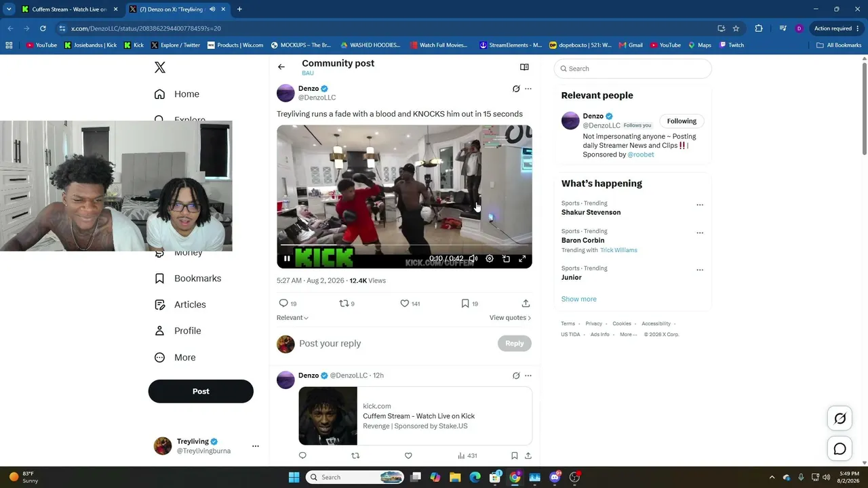The width and height of the screenshot is (868, 488).
Task: Bookmark Denzo's 12h reply
Action: [515, 456]
